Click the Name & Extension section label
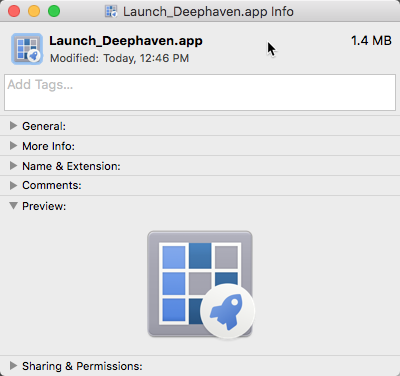400x376 pixels. tap(71, 166)
